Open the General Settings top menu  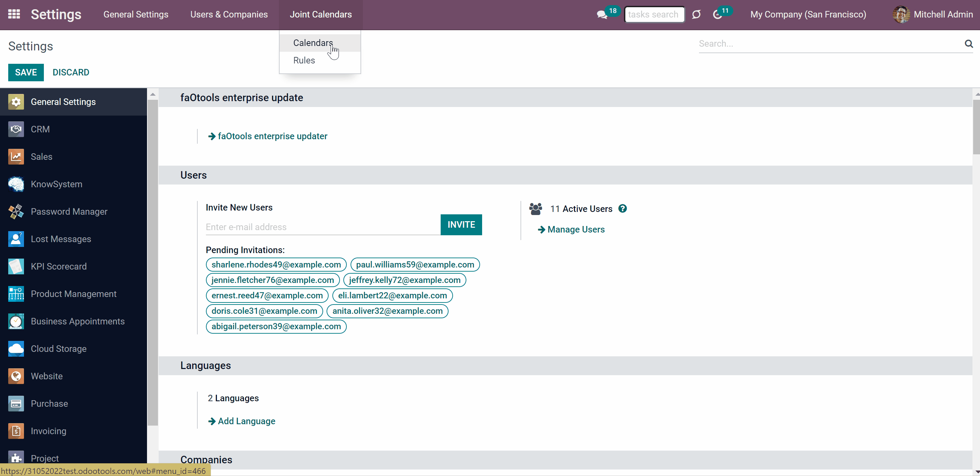coord(136,14)
